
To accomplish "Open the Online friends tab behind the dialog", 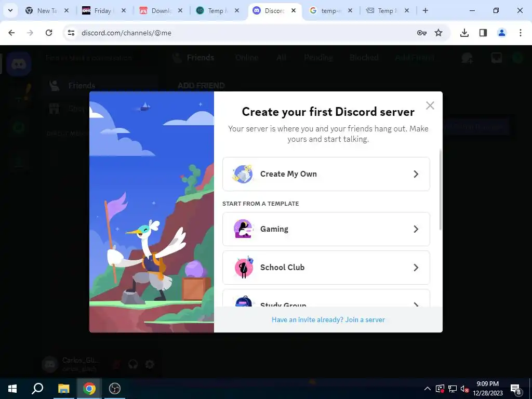I will (247, 58).
